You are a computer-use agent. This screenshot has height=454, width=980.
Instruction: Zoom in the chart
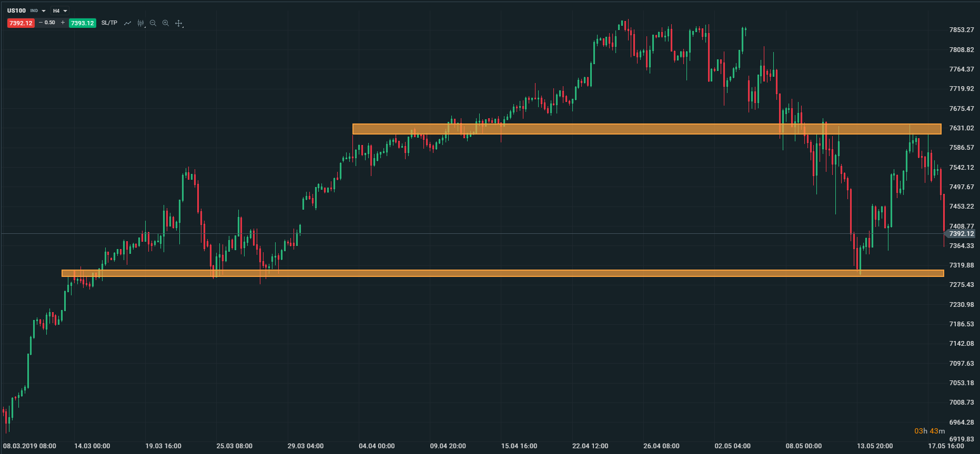click(x=166, y=23)
